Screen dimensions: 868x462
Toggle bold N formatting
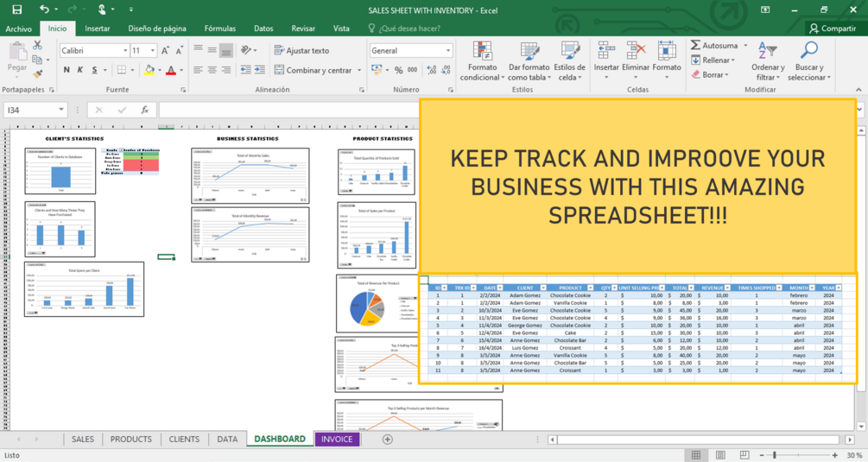67,70
